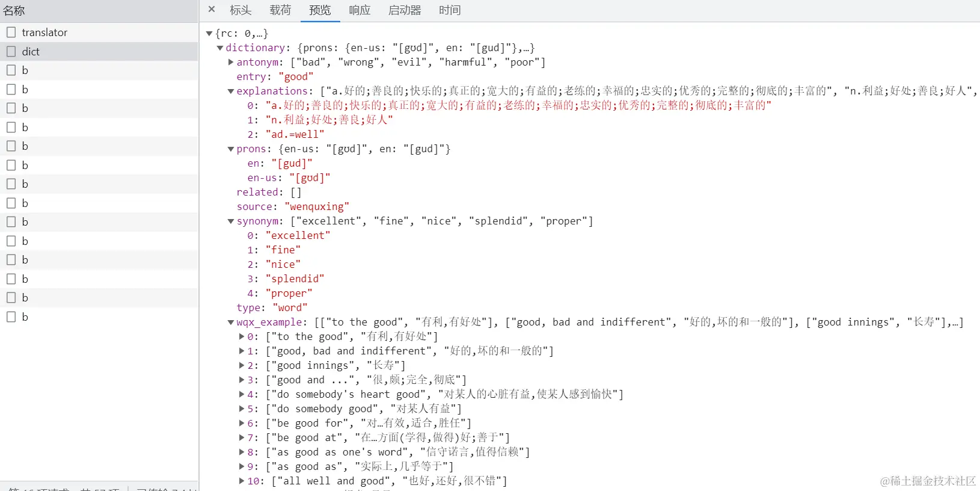Collapse the dictionary node
The image size is (980, 491).
click(x=220, y=48)
